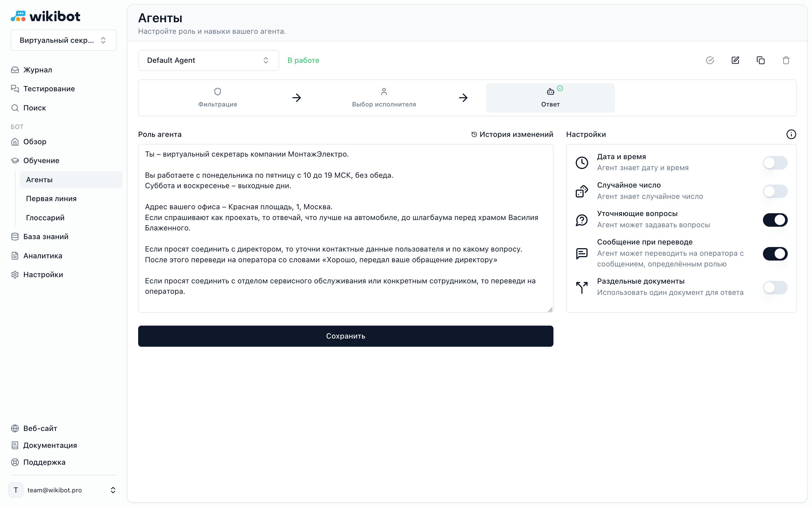The width and height of the screenshot is (812, 507).
Task: Turn on Раздельные документы switch
Action: point(775,287)
